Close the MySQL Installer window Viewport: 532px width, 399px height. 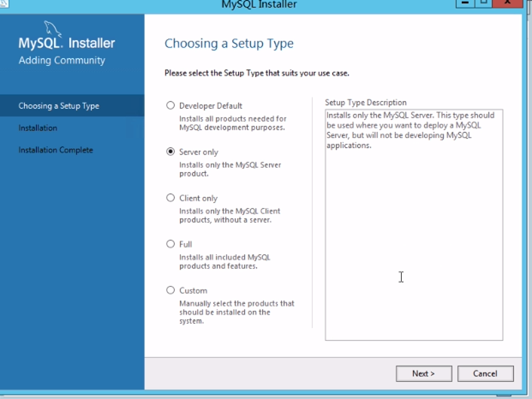(507, 3)
